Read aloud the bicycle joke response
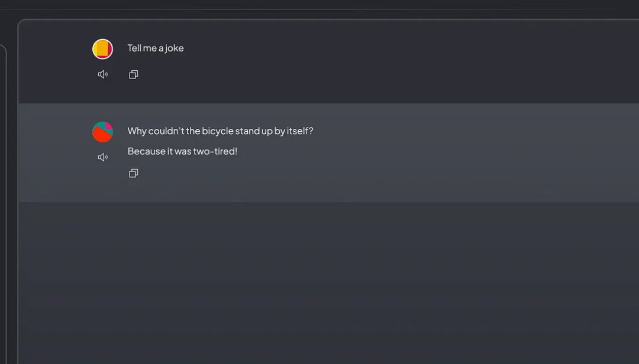 pos(103,157)
